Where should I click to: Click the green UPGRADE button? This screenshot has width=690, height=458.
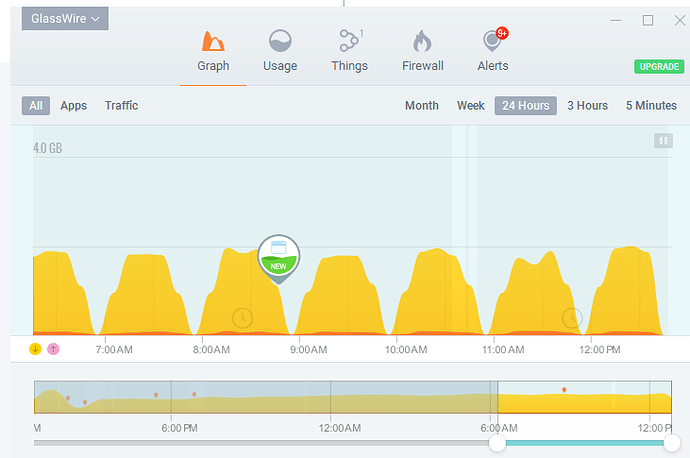pyautogui.click(x=659, y=66)
